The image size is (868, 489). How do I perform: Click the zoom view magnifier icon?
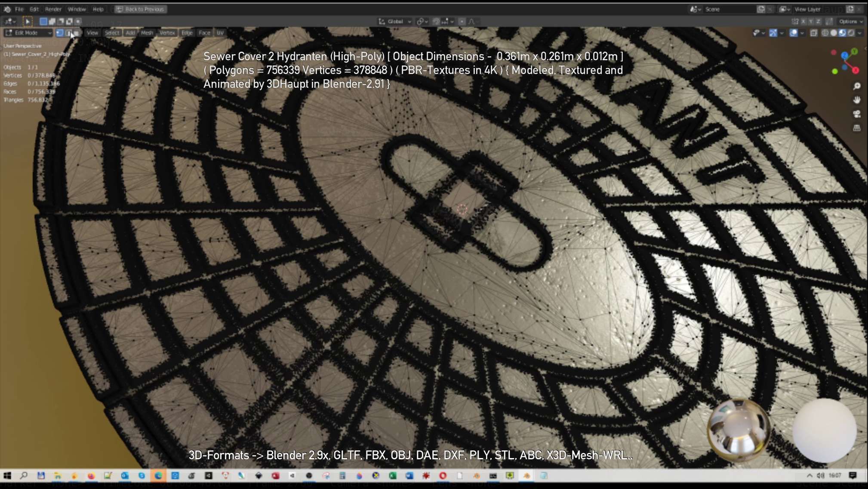(x=856, y=86)
